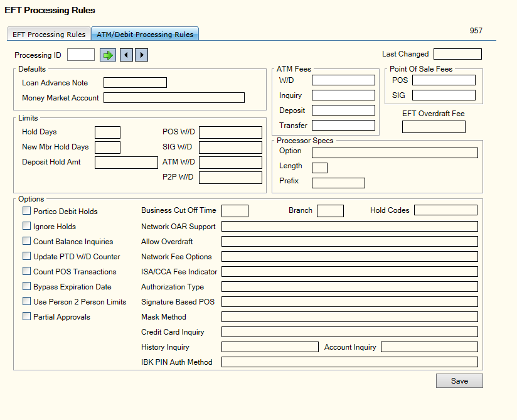This screenshot has height=420, width=517.
Task: Click the Hold Days field
Action: pos(107,132)
